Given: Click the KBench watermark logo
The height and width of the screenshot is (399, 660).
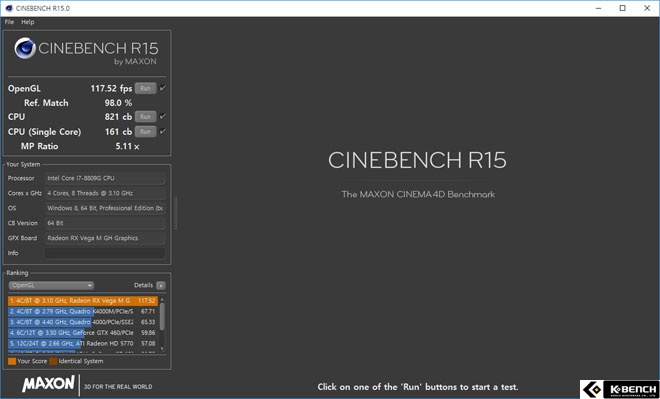Looking at the screenshot, I should pyautogui.click(x=620, y=389).
